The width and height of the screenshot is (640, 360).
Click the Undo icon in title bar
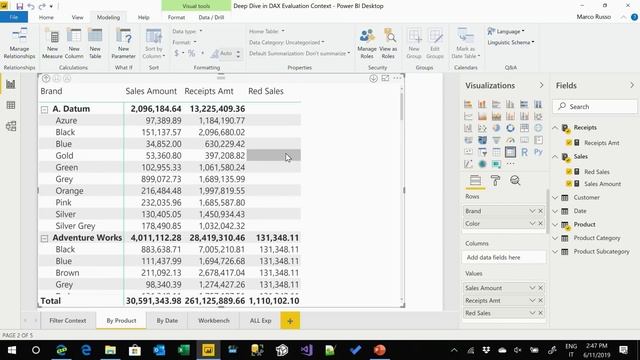coord(31,6)
